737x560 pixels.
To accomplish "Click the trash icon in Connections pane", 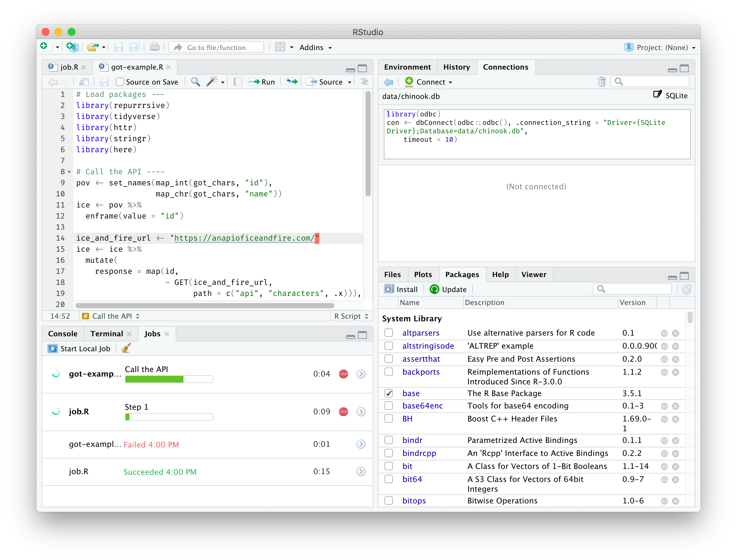I will (x=601, y=82).
